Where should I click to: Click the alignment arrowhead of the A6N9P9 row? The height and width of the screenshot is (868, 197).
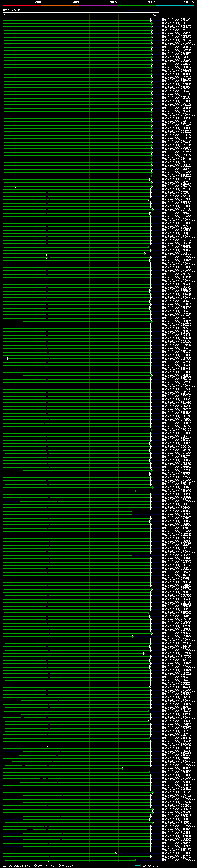(x=136, y=491)
